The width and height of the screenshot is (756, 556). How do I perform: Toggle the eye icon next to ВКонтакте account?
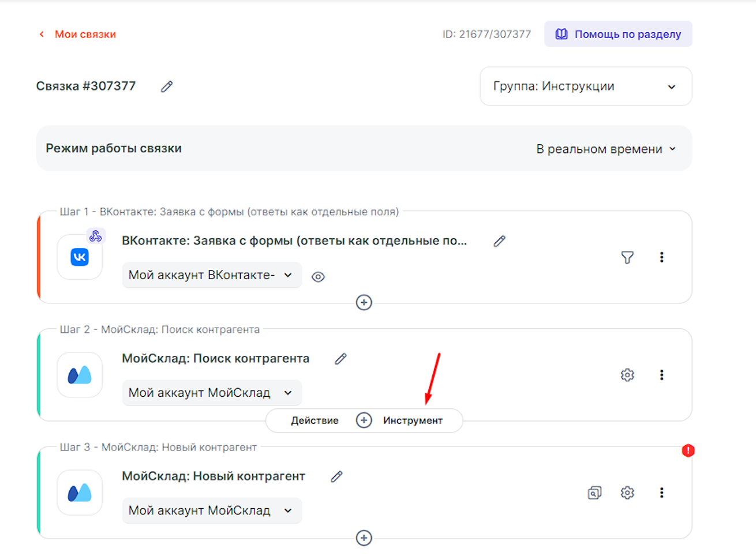click(x=318, y=277)
